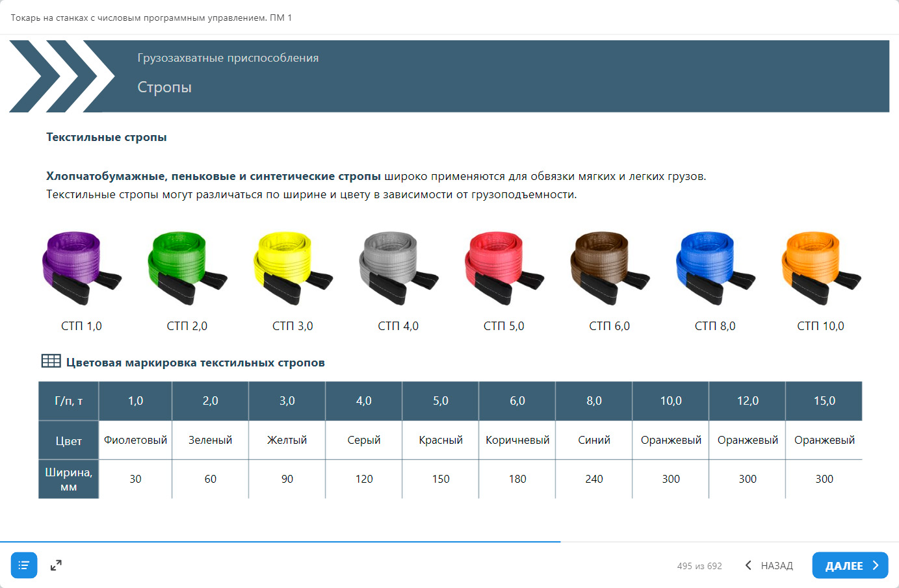Click the 495 из 692 page counter

tap(699, 566)
